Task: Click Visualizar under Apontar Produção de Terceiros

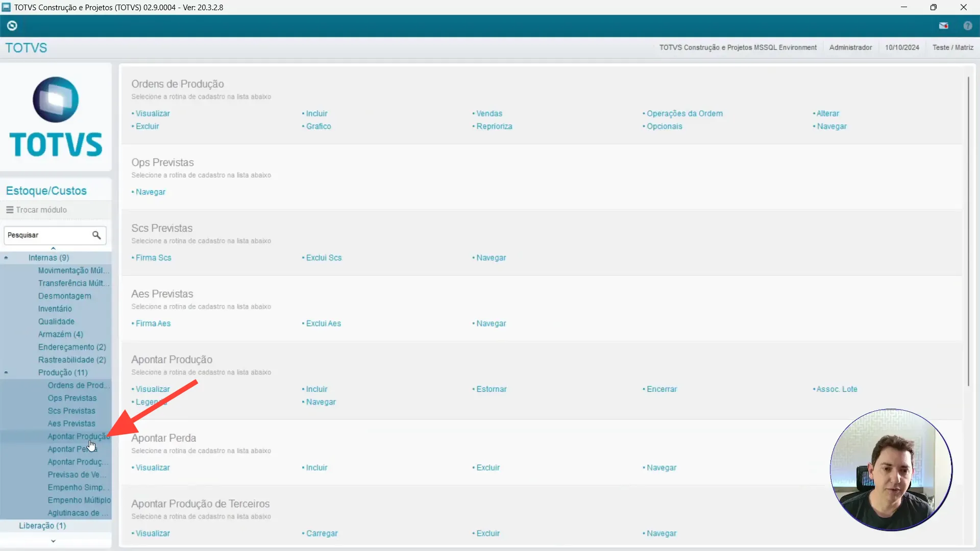Action: click(x=153, y=533)
